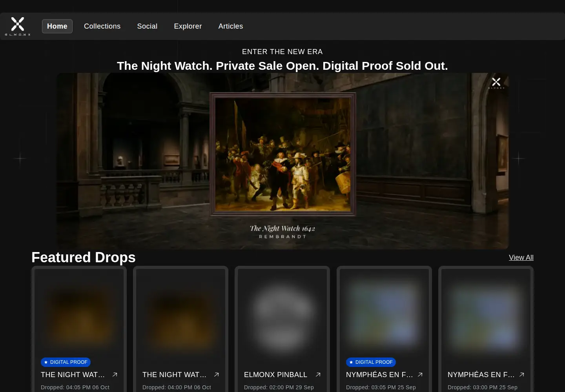
Task: Click title of Nymphéas dropped 03:05 PM
Action: [379, 375]
